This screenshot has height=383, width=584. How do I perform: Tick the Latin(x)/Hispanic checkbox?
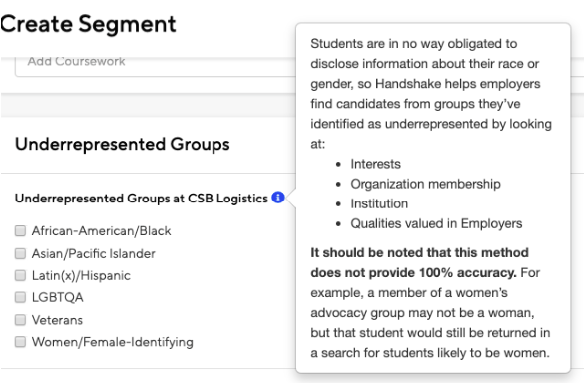[x=20, y=275]
